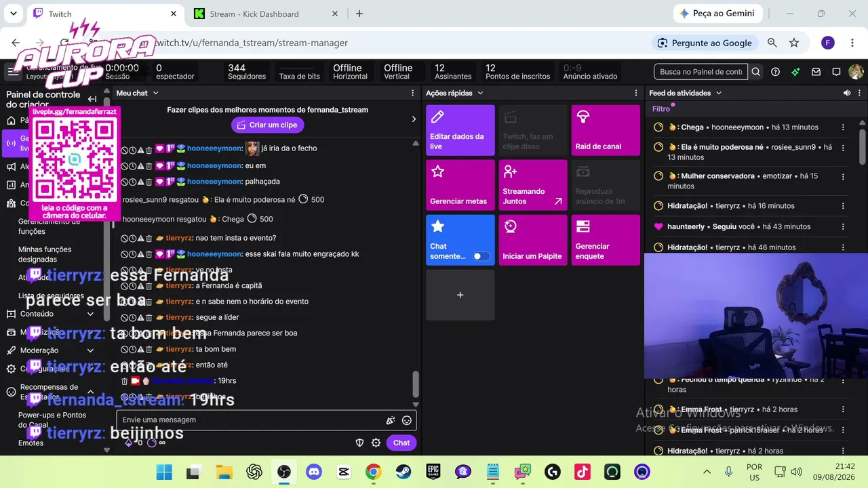Open Steam from the taskbar
868x488 pixels.
(x=403, y=472)
